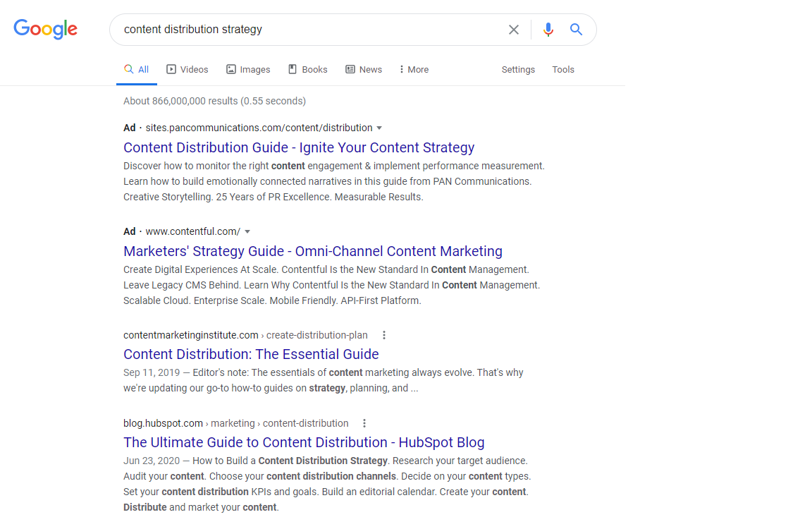This screenshot has width=812, height=529.
Task: Open three-dot menu for contentmarketinginstitute.com result
Action: 383,335
